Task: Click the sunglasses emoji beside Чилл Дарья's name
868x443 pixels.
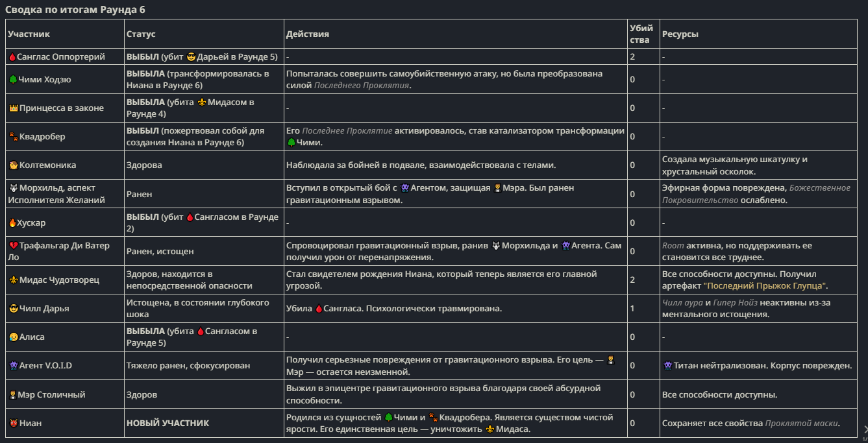Action: [13, 309]
